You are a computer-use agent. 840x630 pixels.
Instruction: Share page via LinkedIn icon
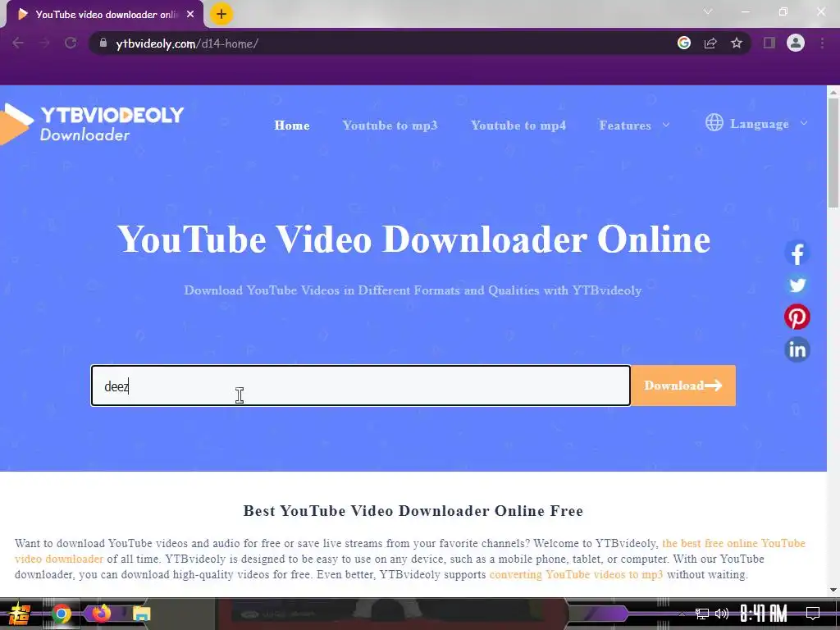[797, 349]
